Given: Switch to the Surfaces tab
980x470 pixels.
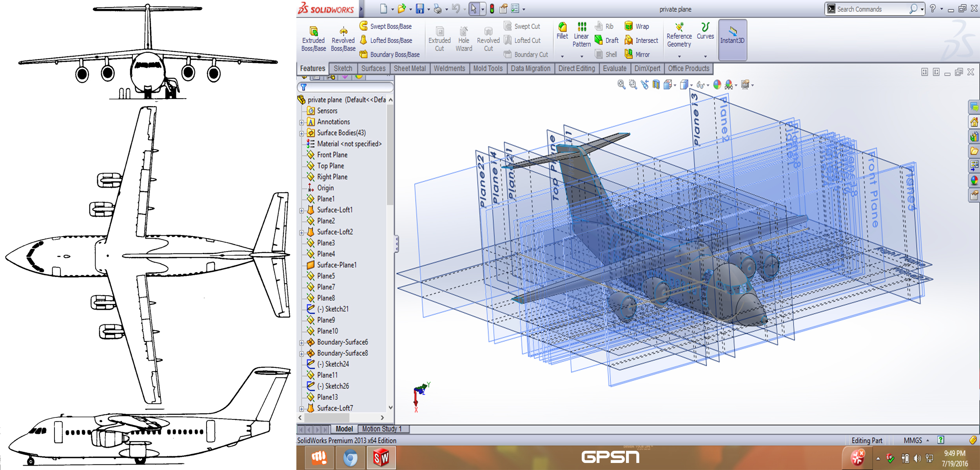Looking at the screenshot, I should [x=373, y=69].
